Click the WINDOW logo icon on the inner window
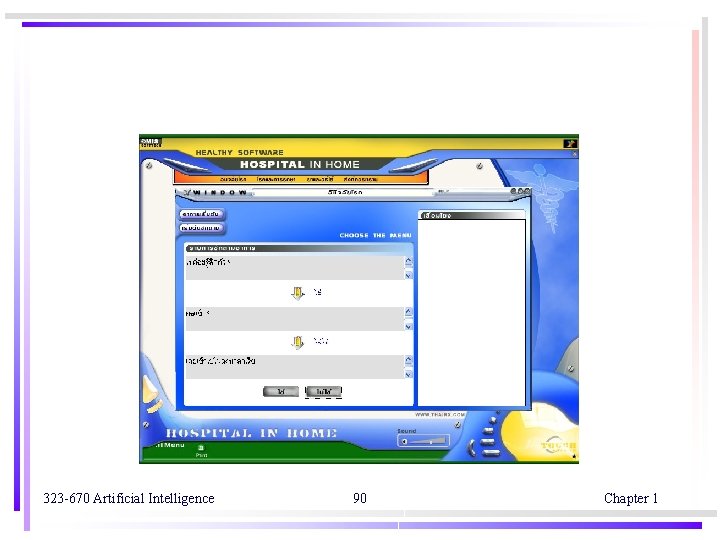This screenshot has height=540, width=720. (x=187, y=193)
